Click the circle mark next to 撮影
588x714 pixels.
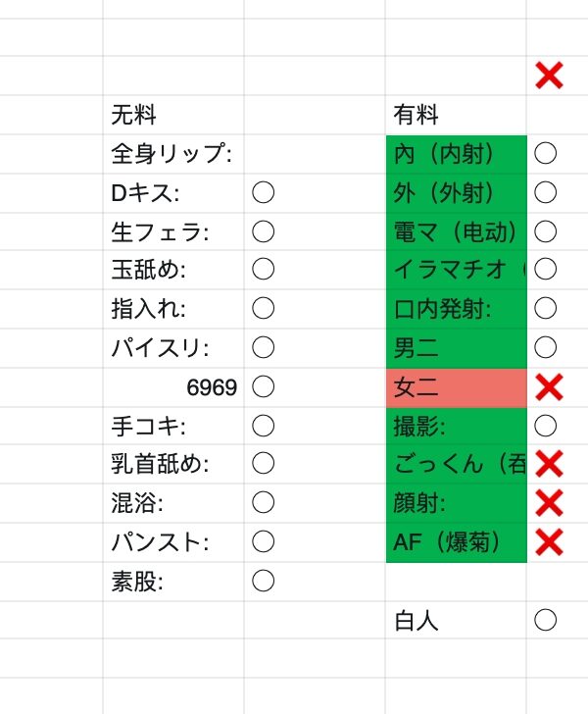point(546,426)
